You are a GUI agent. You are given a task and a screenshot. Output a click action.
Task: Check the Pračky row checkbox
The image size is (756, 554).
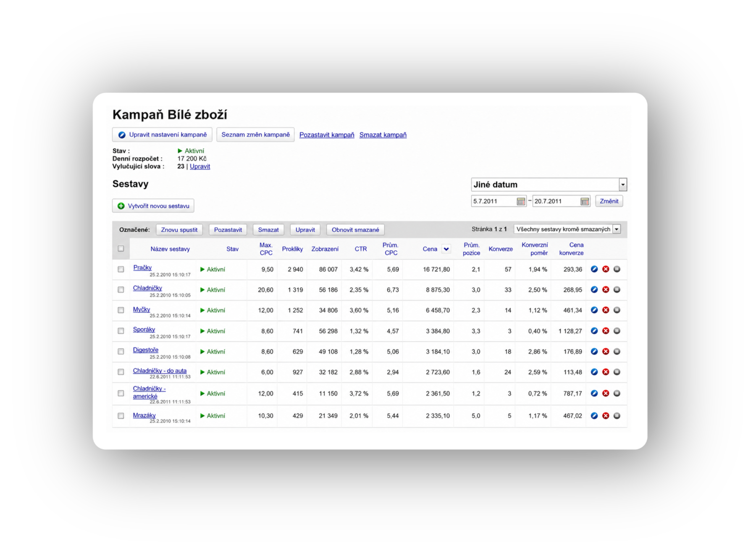pos(121,269)
